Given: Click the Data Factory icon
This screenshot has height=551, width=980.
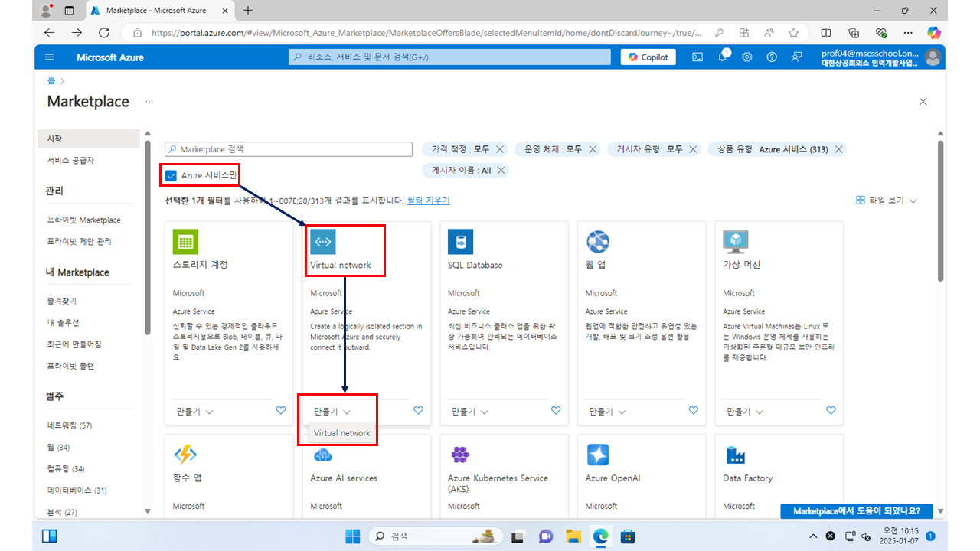Looking at the screenshot, I should (736, 455).
